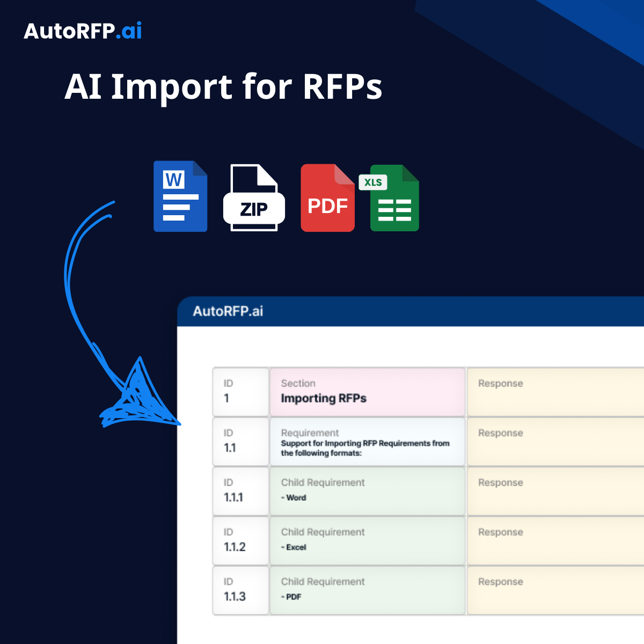Click Response field for Importing RFPs section
Screen dimensions: 644x644
point(555,392)
